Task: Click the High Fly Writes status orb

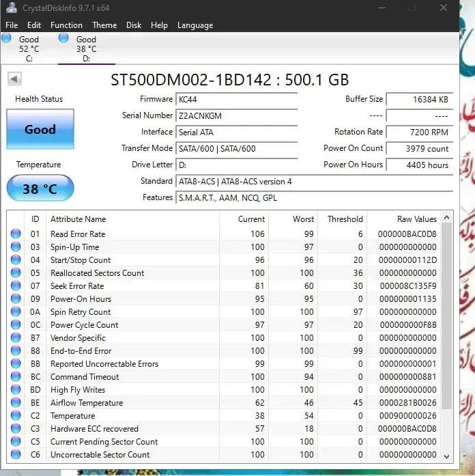Action: point(16,389)
